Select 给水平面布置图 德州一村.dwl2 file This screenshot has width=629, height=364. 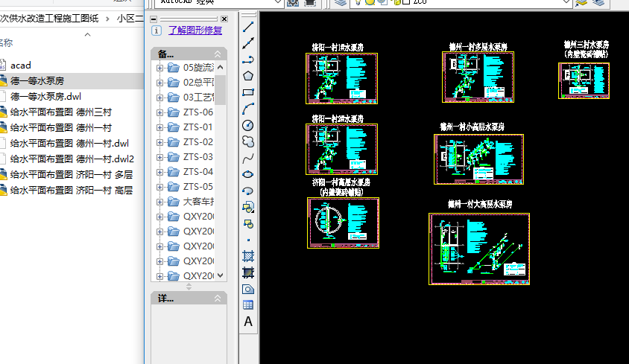[72, 159]
